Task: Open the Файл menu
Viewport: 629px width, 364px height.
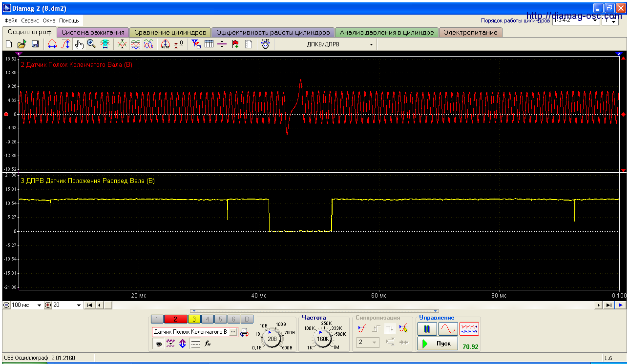Action: tap(11, 21)
